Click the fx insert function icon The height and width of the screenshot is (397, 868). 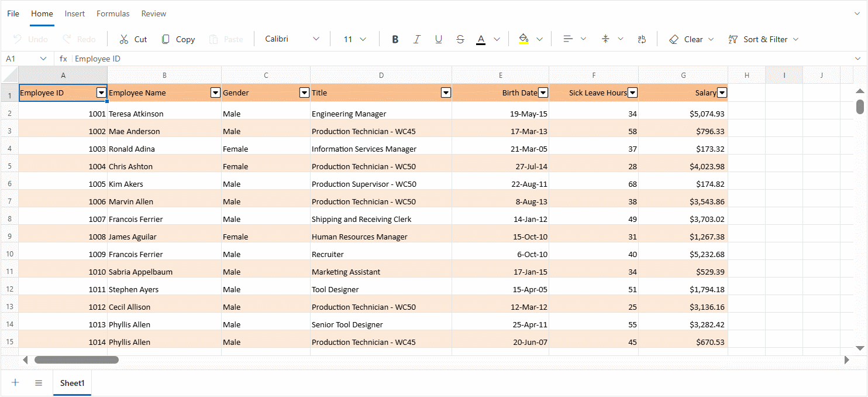pos(63,59)
